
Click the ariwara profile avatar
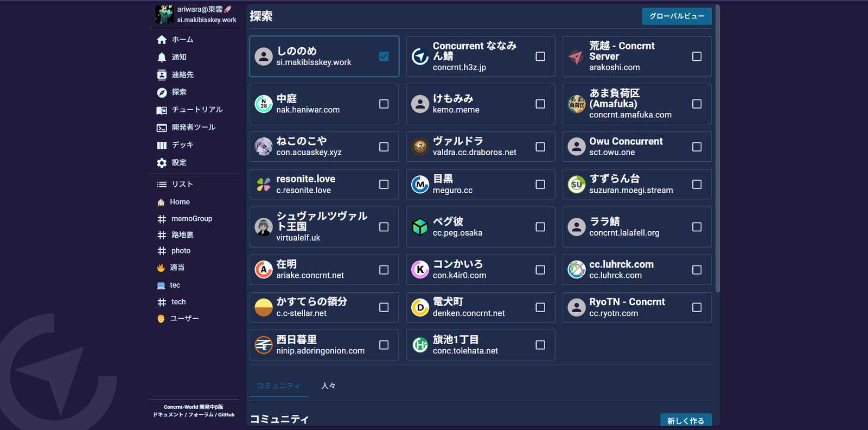coord(164,14)
